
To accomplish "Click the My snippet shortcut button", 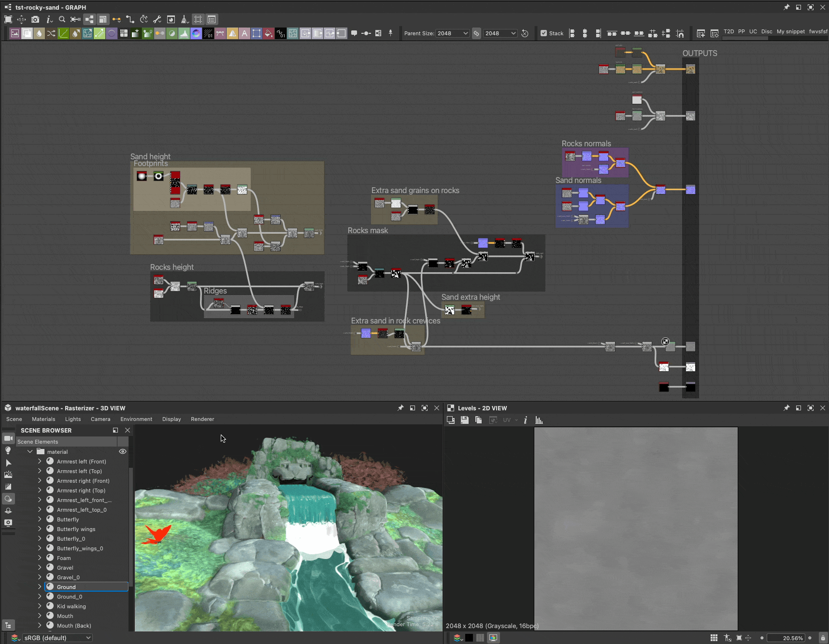I will (790, 31).
